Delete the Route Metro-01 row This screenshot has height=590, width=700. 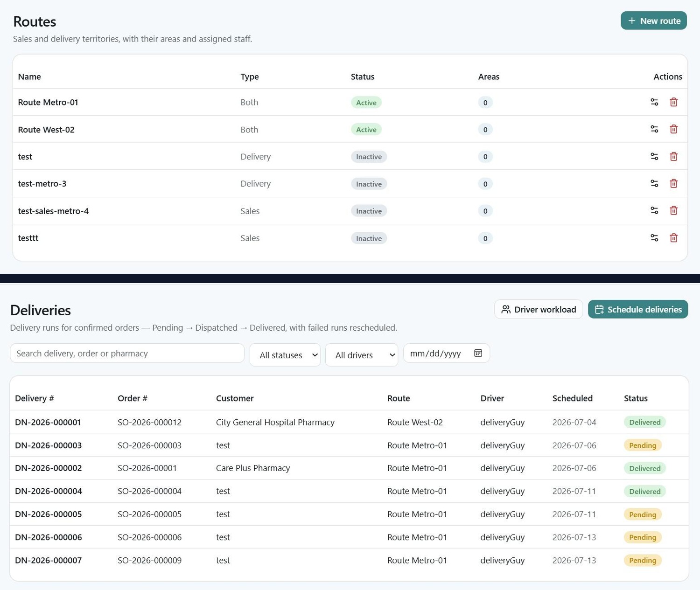point(673,102)
